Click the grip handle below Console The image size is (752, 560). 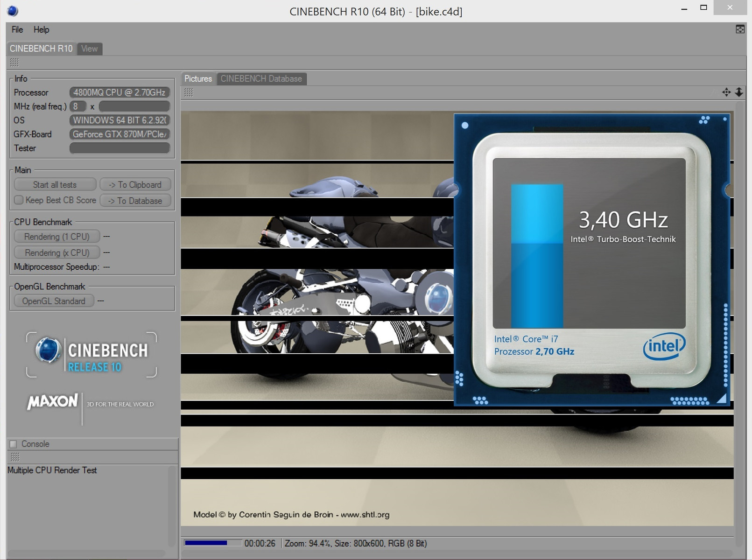pos(15,456)
